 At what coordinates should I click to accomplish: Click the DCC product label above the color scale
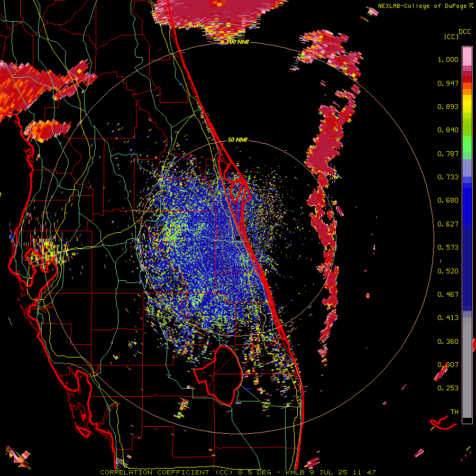point(464,32)
